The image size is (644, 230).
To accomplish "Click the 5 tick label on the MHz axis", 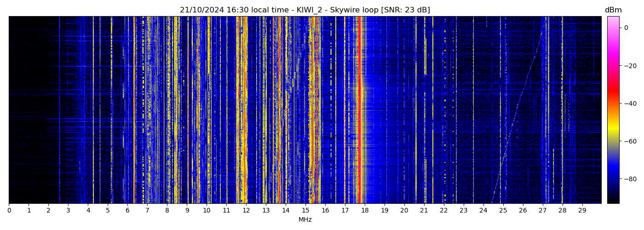I will (108, 211).
